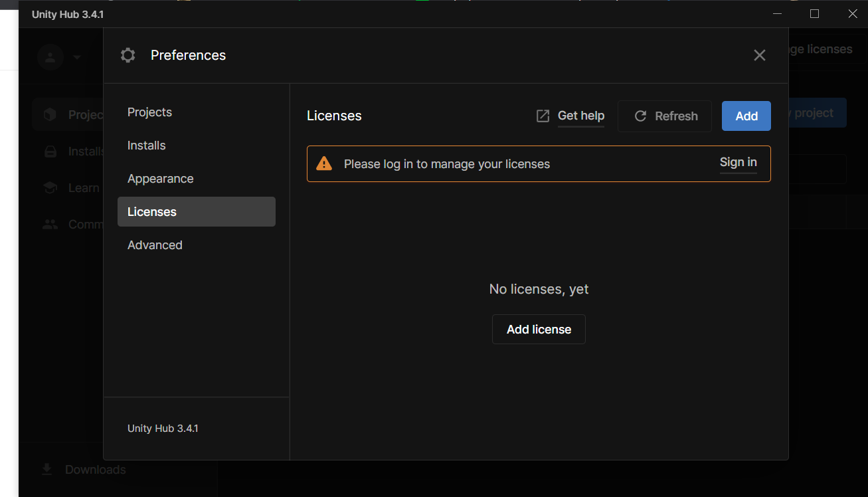Click the Projects cube icon in sidebar
Screen dimensions: 868x497
(50, 115)
